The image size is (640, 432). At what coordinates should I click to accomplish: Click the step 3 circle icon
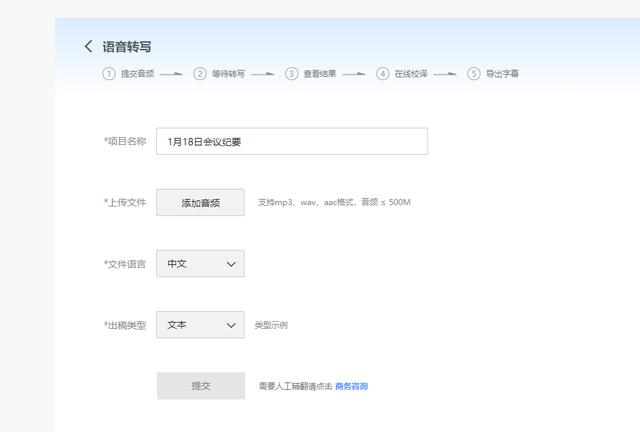(292, 73)
